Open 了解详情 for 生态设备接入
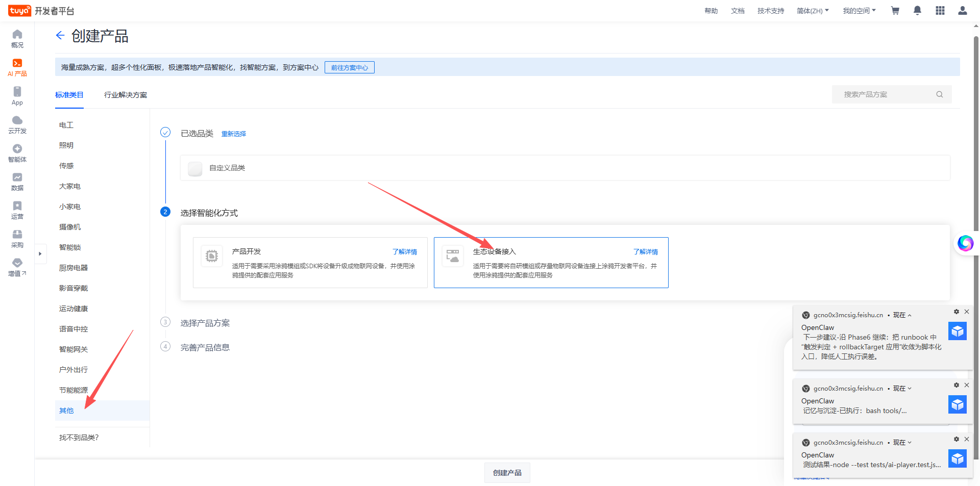 point(646,252)
